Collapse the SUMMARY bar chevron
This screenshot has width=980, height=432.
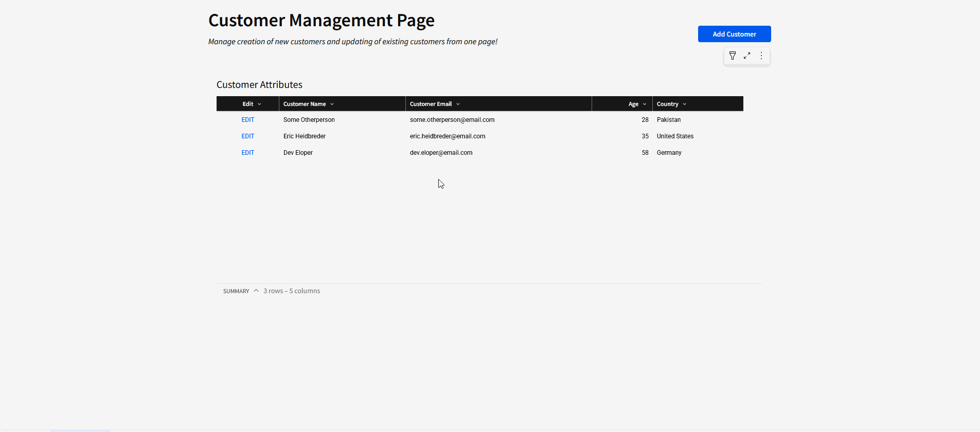[256, 291]
